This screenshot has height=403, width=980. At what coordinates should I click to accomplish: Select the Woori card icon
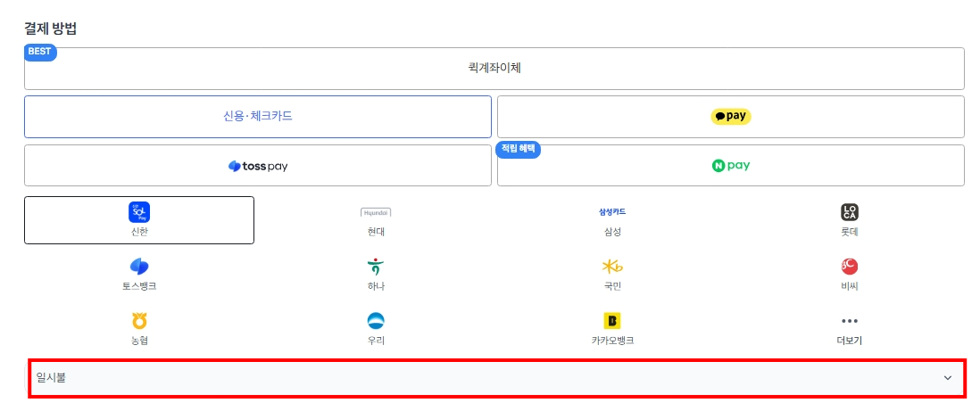tap(376, 321)
